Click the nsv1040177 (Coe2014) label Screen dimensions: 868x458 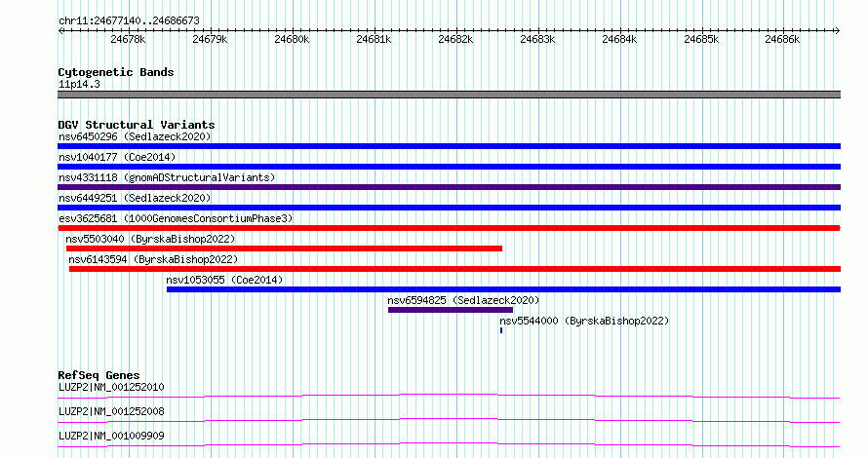(x=117, y=157)
